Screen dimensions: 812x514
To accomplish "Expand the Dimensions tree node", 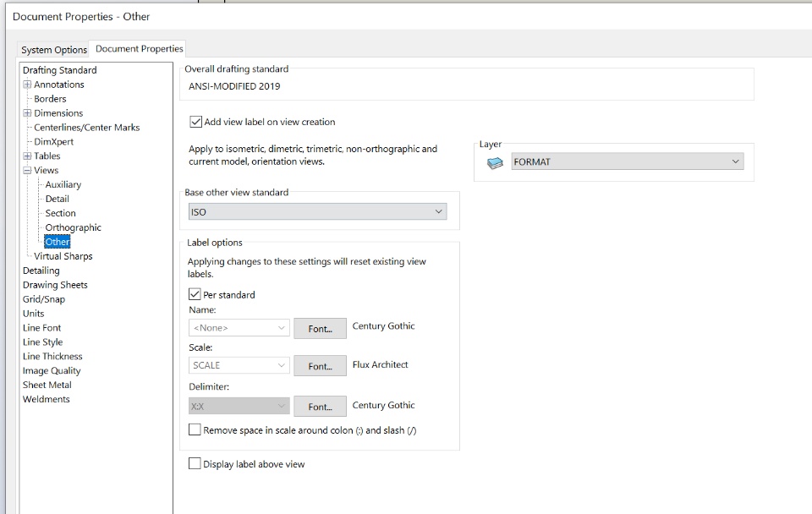I will click(27, 112).
